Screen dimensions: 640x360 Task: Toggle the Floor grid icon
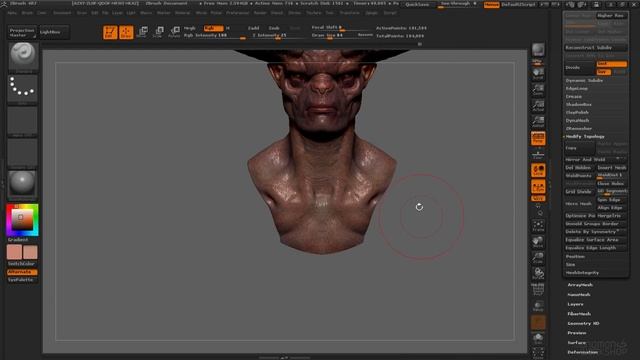[x=538, y=155]
